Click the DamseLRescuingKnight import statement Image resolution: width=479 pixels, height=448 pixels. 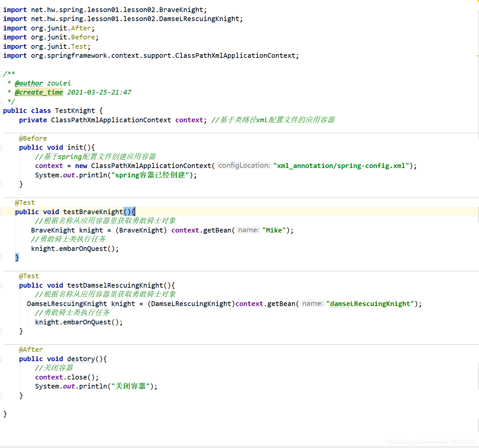[123, 19]
